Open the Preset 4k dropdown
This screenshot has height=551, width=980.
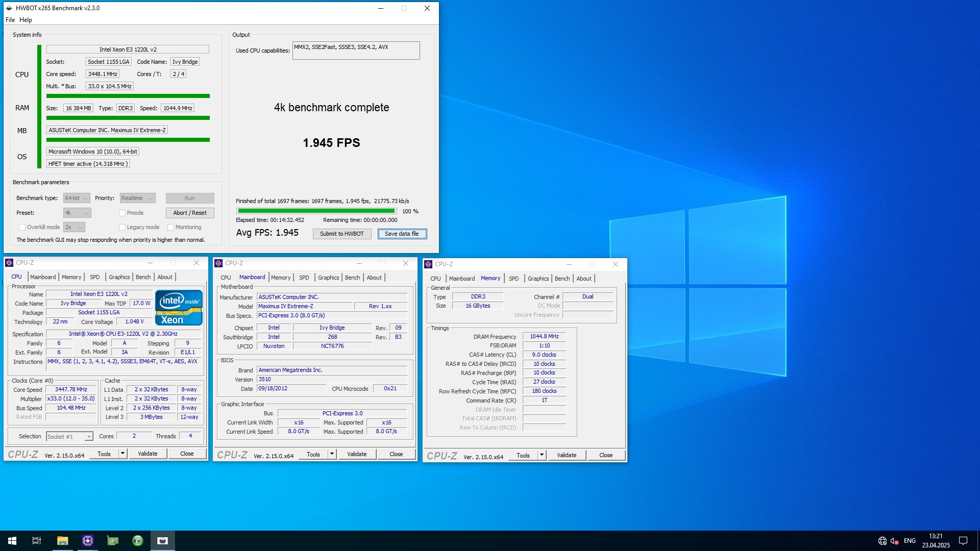pos(77,213)
